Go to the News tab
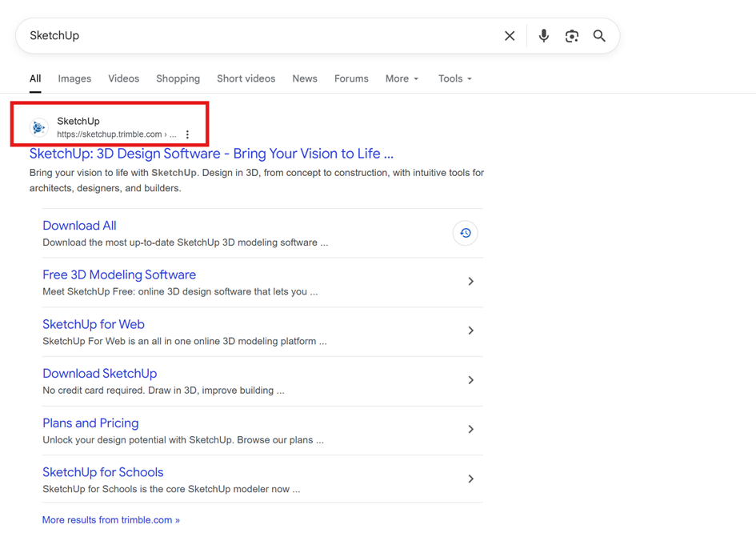The width and height of the screenshot is (756, 541). pyautogui.click(x=305, y=78)
